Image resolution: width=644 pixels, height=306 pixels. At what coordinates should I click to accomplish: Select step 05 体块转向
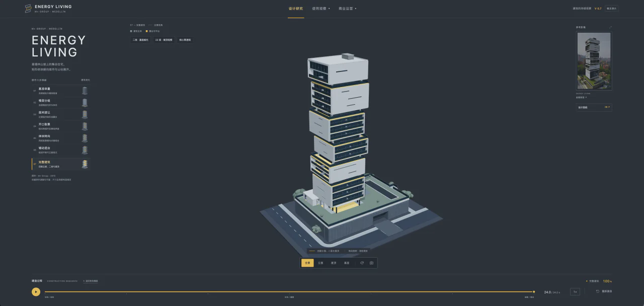(x=60, y=138)
